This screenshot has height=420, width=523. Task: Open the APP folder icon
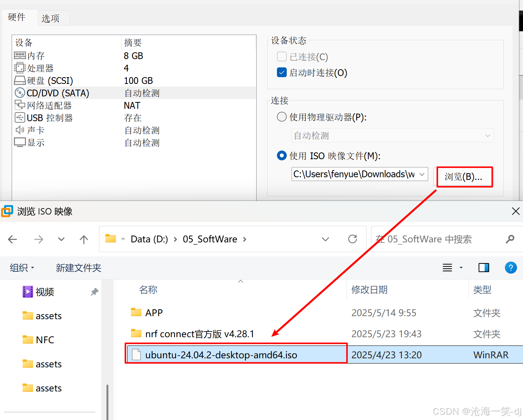[x=136, y=312]
